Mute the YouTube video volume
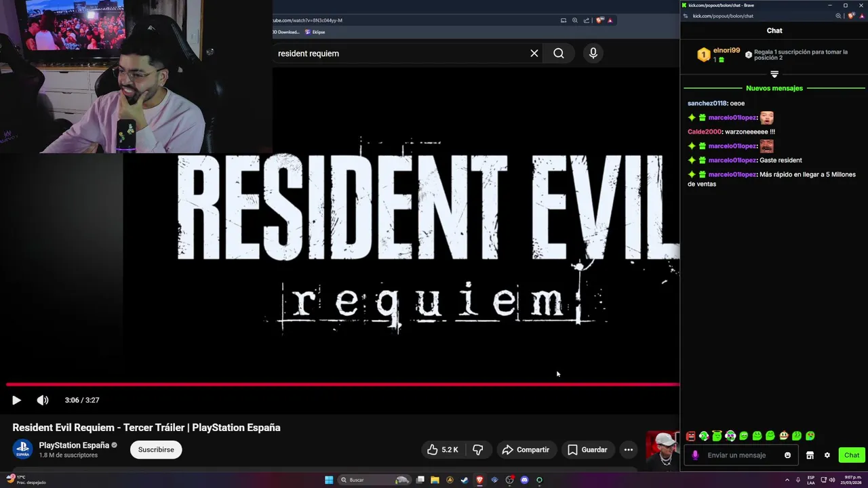 click(x=43, y=400)
